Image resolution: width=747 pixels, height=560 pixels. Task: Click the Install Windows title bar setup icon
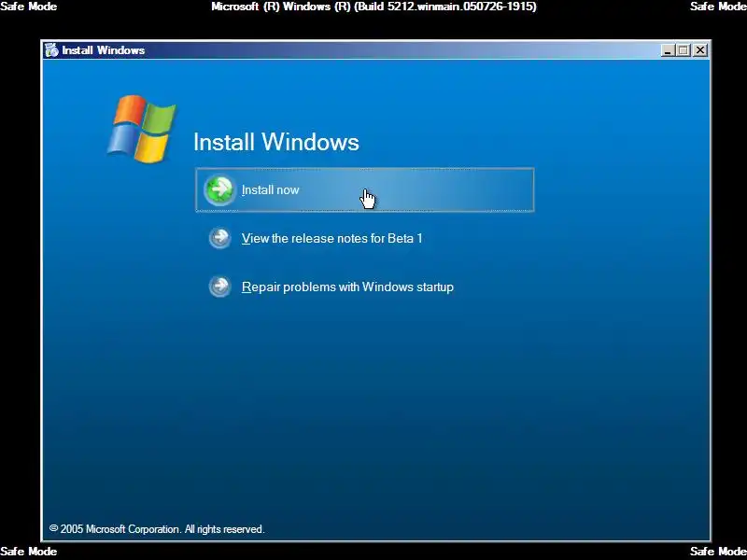tap(51, 50)
